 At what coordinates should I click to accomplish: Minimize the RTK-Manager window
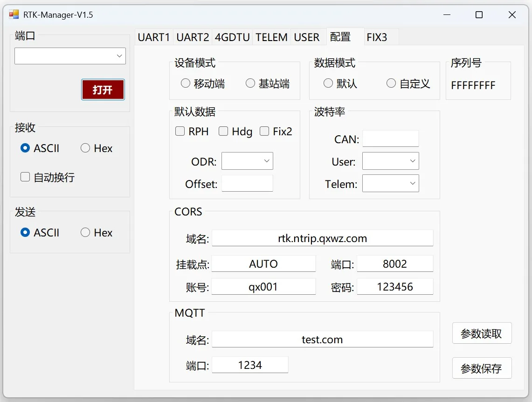pyautogui.click(x=447, y=14)
